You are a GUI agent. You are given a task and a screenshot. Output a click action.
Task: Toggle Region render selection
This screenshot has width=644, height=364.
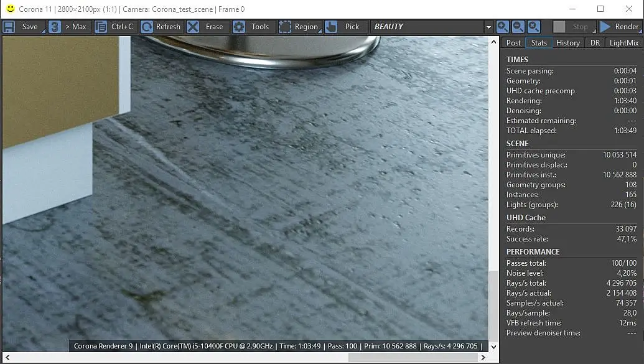[299, 27]
